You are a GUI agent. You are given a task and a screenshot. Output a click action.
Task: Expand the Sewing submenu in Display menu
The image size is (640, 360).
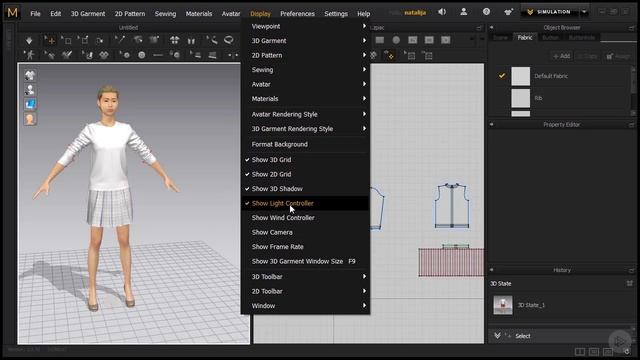point(306,70)
